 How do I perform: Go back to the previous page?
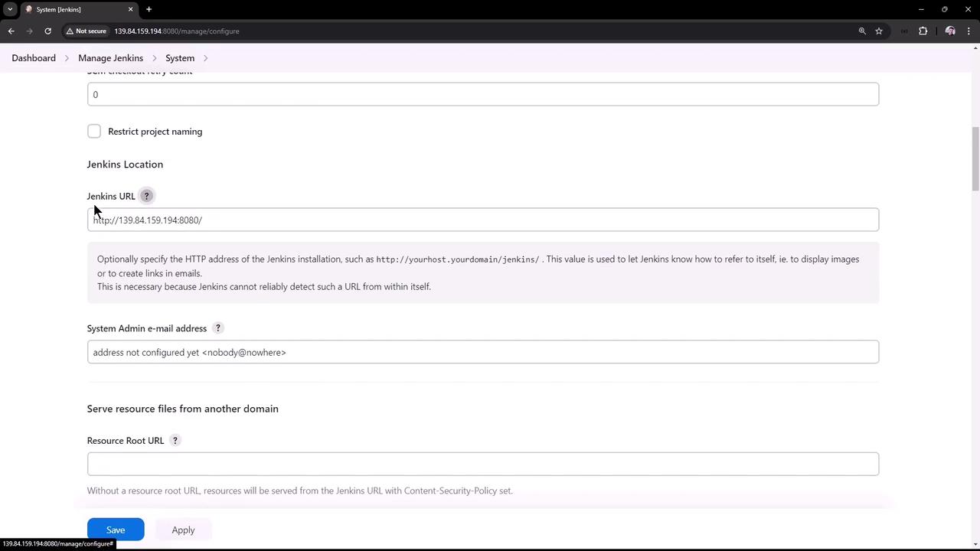click(11, 31)
